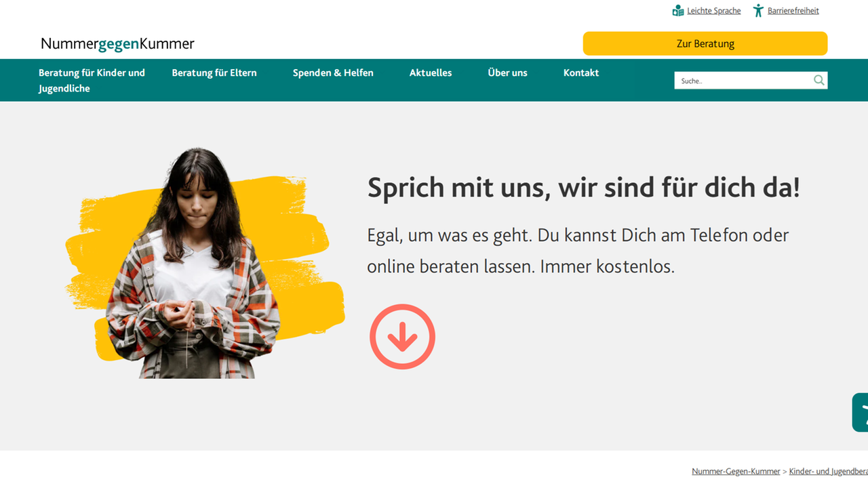Viewport: 868px width, 488px height.
Task: Open the Spenden & Helfen menu
Action: point(333,73)
